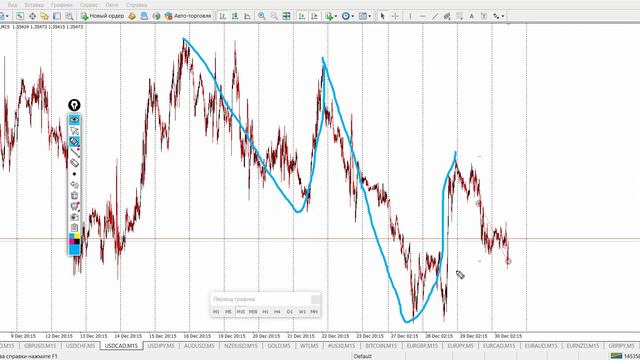Screen dimensions: 640x360
Task: Select the M1 timeframe button
Action: [x=216, y=312]
